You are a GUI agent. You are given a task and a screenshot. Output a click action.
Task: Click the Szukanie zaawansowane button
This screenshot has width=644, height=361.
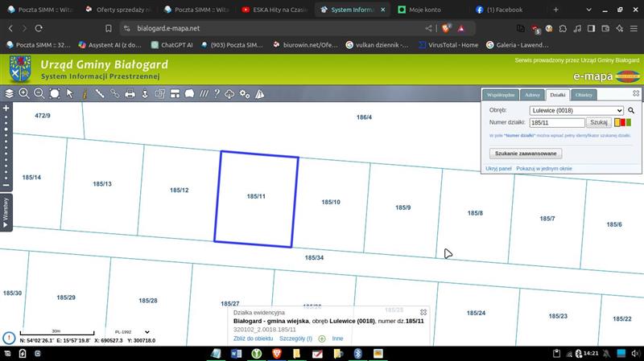click(525, 153)
